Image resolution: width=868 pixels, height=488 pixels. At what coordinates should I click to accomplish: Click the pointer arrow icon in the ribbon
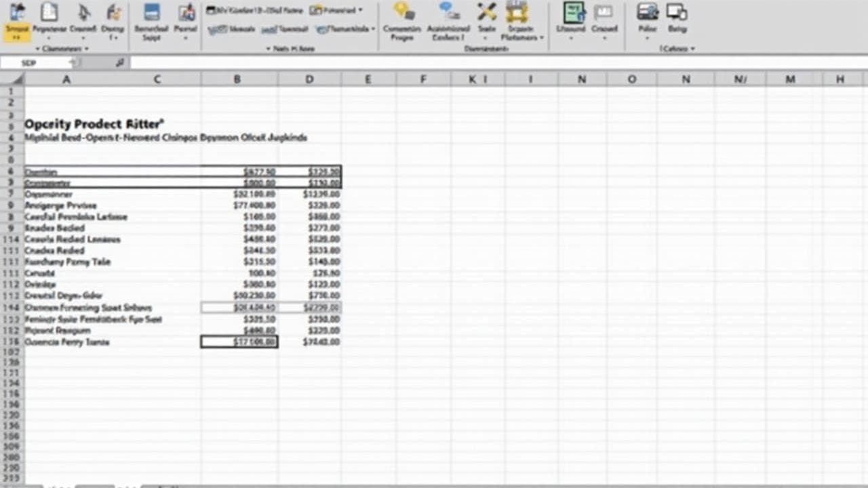coord(83,12)
